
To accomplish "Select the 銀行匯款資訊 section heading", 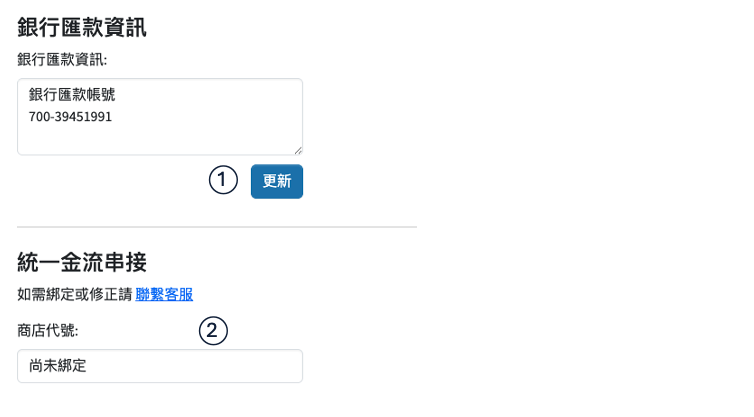I will [82, 28].
